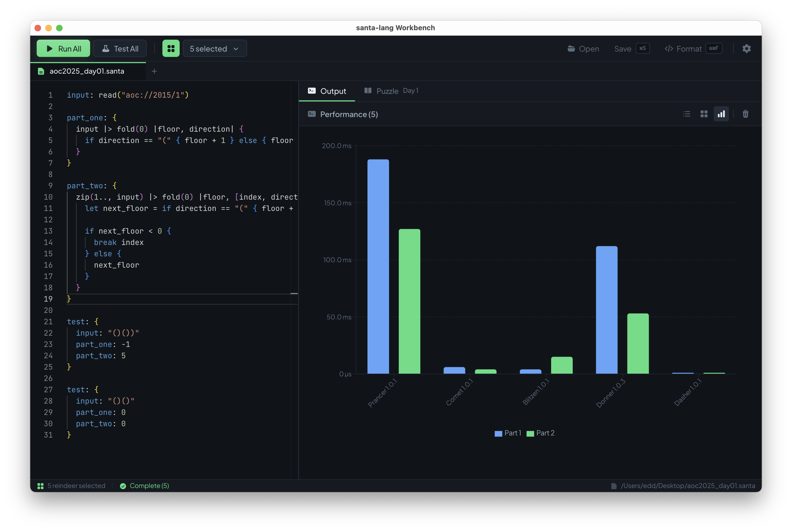The image size is (792, 532).
Task: Click the settings gear icon
Action: [746, 49]
